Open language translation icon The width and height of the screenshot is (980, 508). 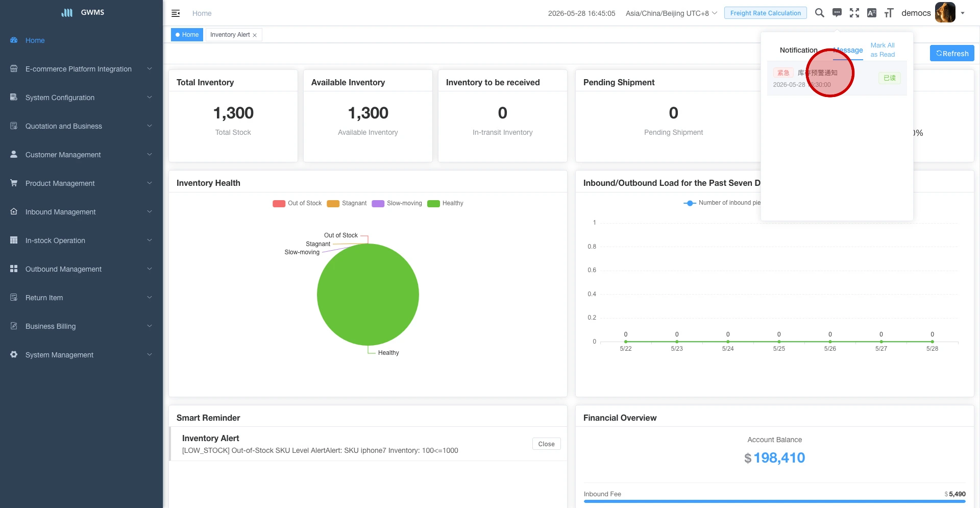(872, 13)
